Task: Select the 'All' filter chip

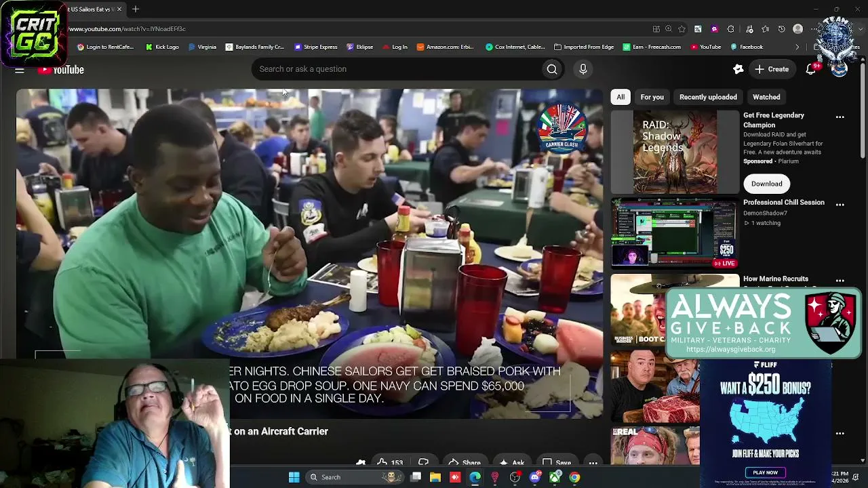Action: click(x=620, y=97)
